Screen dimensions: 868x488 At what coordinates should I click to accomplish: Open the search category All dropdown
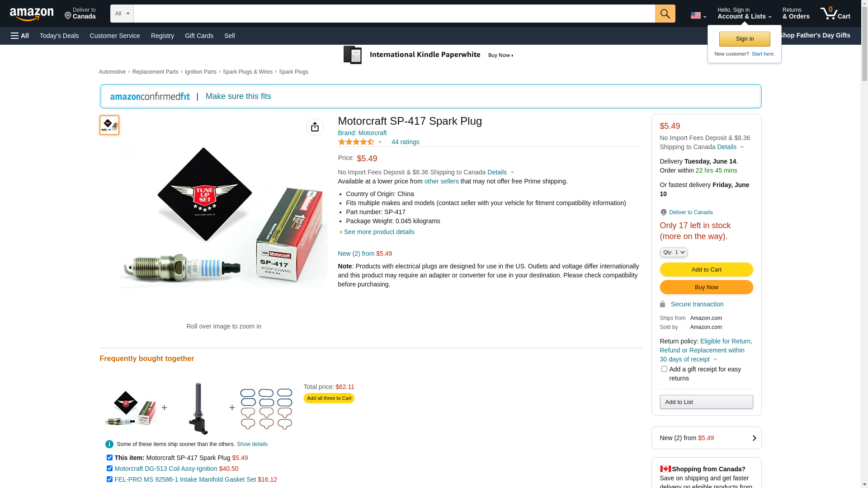[122, 14]
